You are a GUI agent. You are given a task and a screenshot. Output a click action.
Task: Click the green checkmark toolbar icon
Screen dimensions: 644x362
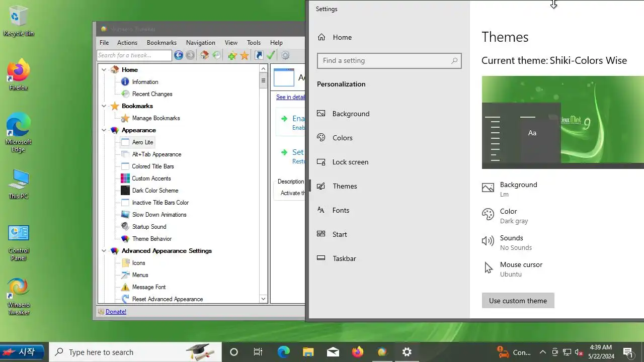(x=271, y=55)
